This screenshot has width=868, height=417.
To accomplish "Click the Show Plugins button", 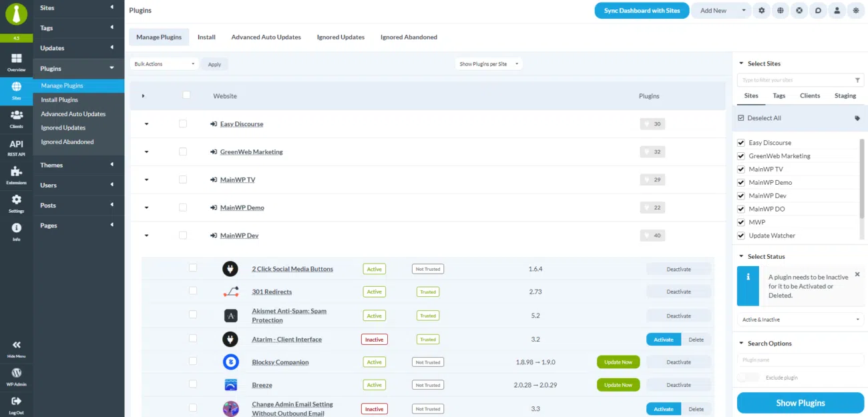I will [801, 403].
